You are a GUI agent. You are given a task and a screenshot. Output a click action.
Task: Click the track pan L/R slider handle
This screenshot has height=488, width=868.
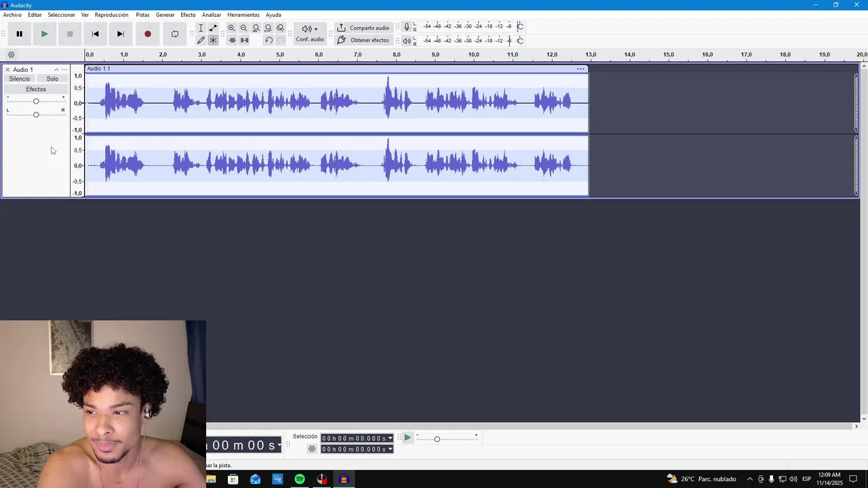(36, 115)
